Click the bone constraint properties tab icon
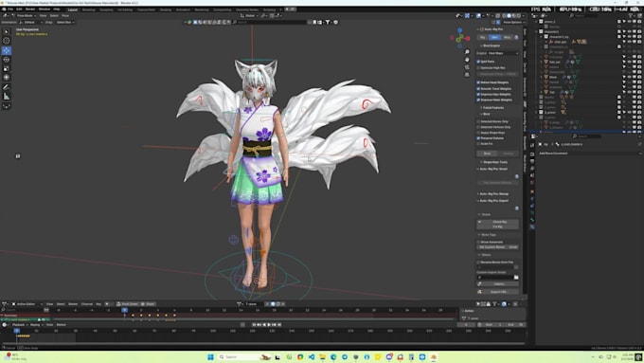 pyautogui.click(x=532, y=227)
